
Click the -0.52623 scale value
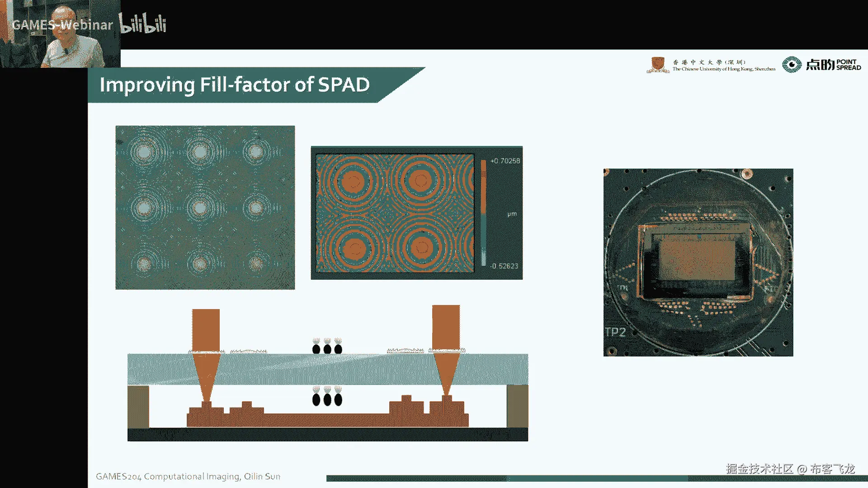(504, 266)
